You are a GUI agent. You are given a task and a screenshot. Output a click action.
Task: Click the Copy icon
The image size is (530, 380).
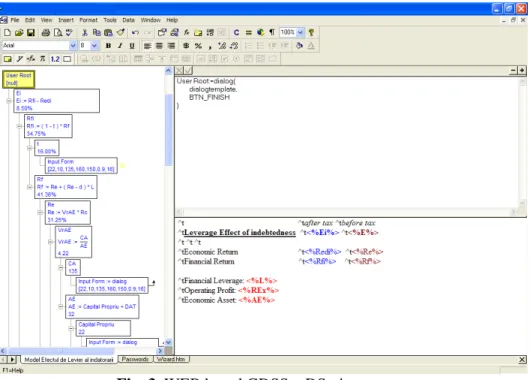click(97, 32)
